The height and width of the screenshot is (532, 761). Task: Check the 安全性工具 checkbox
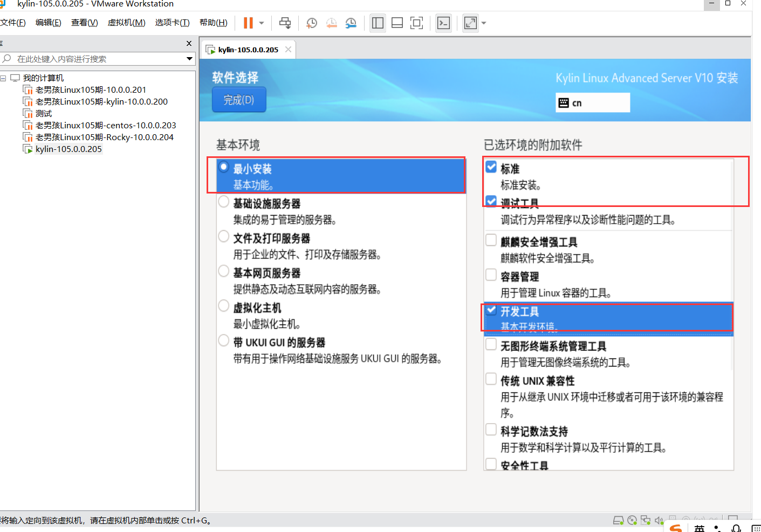491,464
